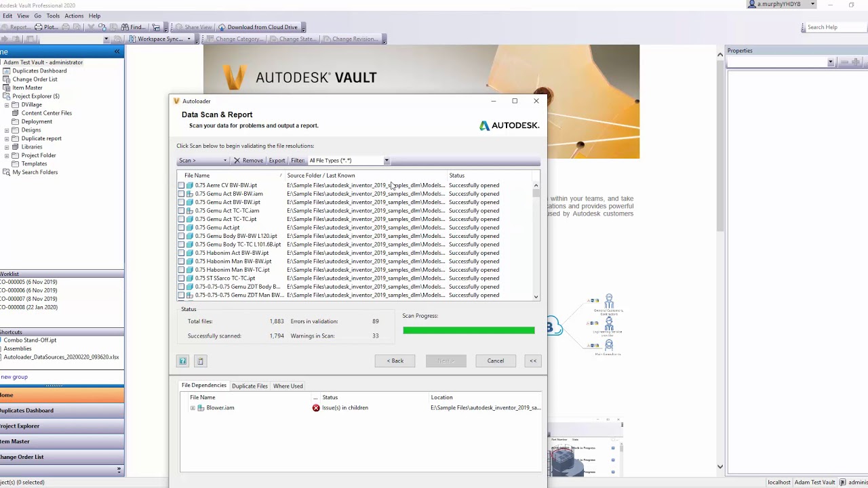Check the box for 0.75 Gemu Act.ipt
The height and width of the screenshot is (488, 868).
point(181,228)
